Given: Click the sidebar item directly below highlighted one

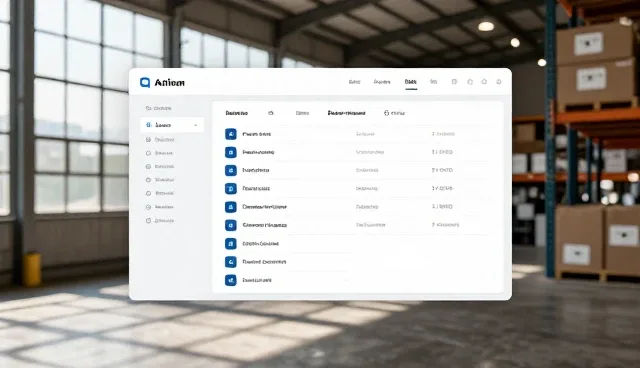Looking at the screenshot, I should pos(160,140).
